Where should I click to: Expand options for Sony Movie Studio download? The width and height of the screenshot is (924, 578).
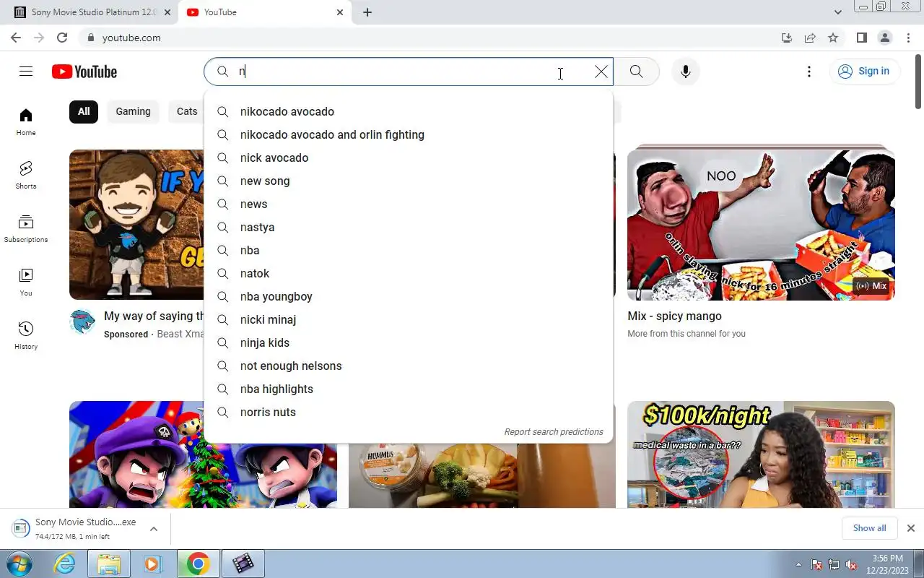[154, 529]
